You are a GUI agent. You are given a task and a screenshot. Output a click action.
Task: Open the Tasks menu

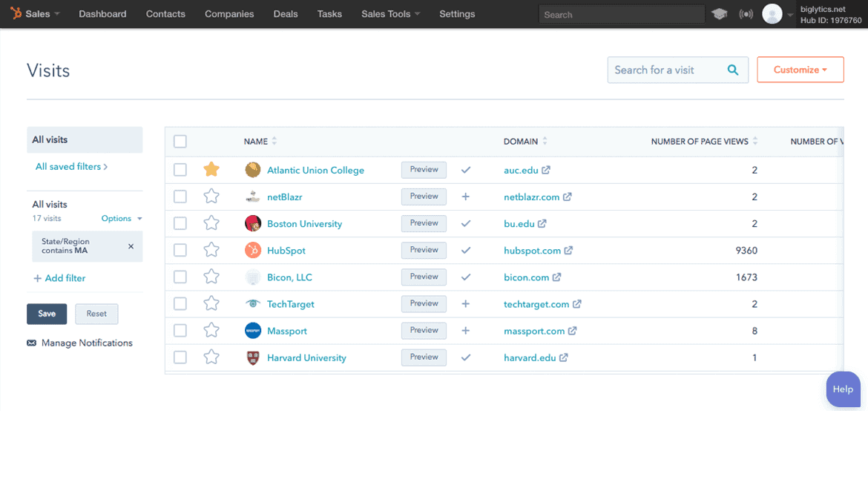[x=329, y=14]
